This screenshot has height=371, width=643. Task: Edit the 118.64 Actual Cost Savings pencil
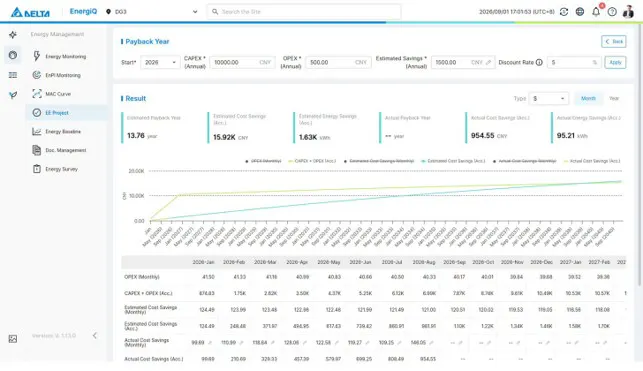pyautogui.click(x=273, y=343)
